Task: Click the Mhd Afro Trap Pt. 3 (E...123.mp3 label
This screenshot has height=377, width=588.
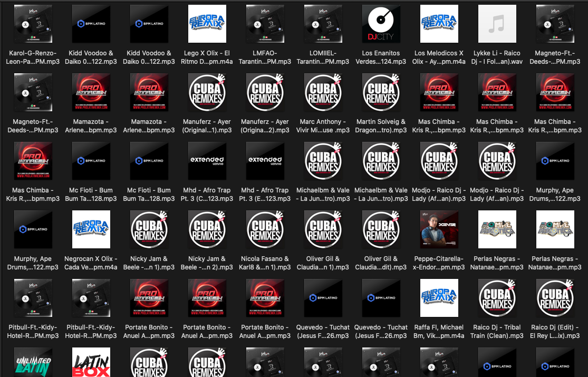Action: pyautogui.click(x=265, y=194)
